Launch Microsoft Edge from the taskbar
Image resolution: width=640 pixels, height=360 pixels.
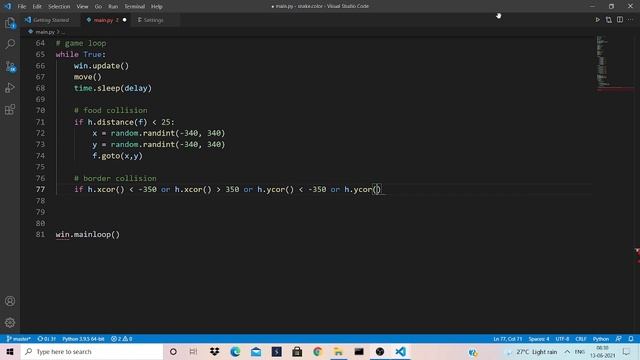tap(235, 351)
